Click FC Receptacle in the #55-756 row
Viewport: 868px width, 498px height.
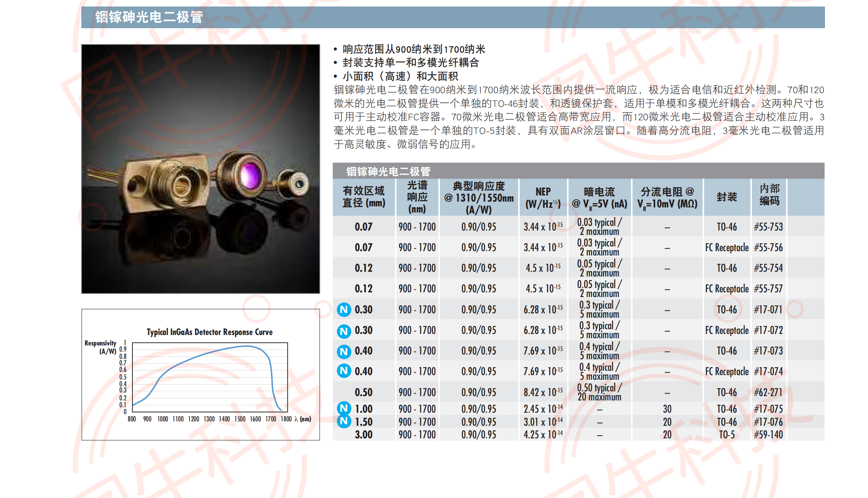727,248
